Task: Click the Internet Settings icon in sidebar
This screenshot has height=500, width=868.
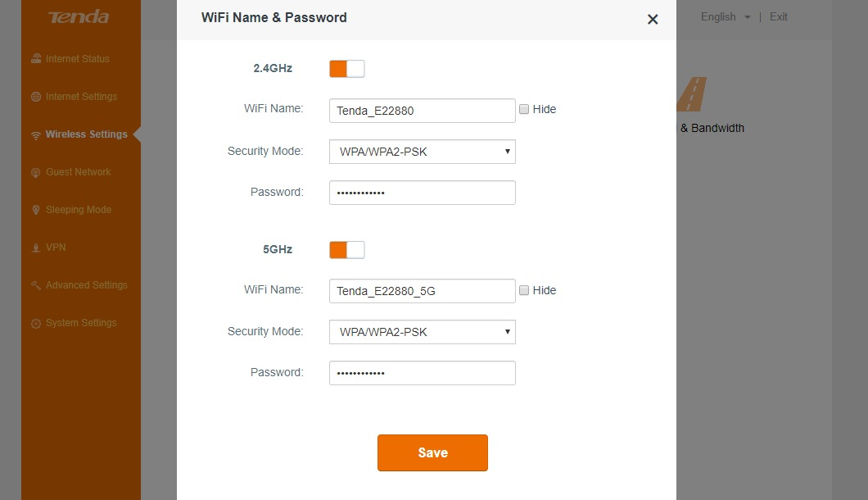Action: point(36,97)
